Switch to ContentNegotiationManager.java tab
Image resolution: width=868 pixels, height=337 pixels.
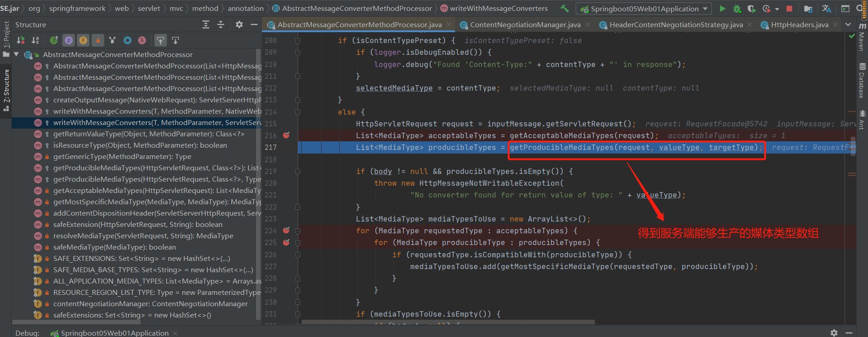pyautogui.click(x=525, y=24)
